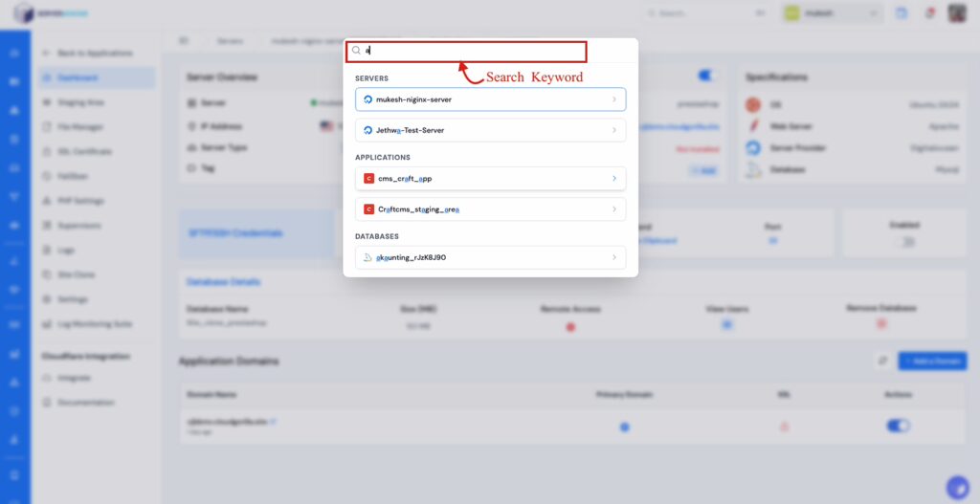The height and width of the screenshot is (504, 980).
Task: Toggle the Enabled switch in the credentials row
Action: pos(904,241)
